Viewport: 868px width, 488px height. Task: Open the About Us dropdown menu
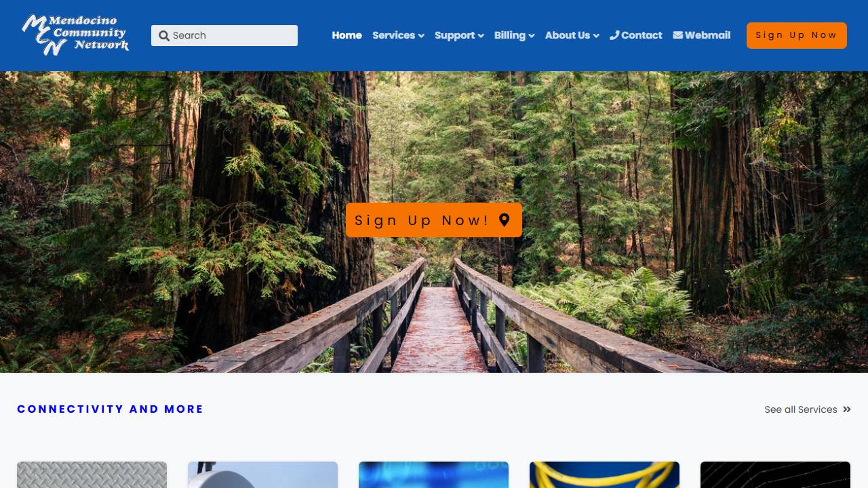572,35
